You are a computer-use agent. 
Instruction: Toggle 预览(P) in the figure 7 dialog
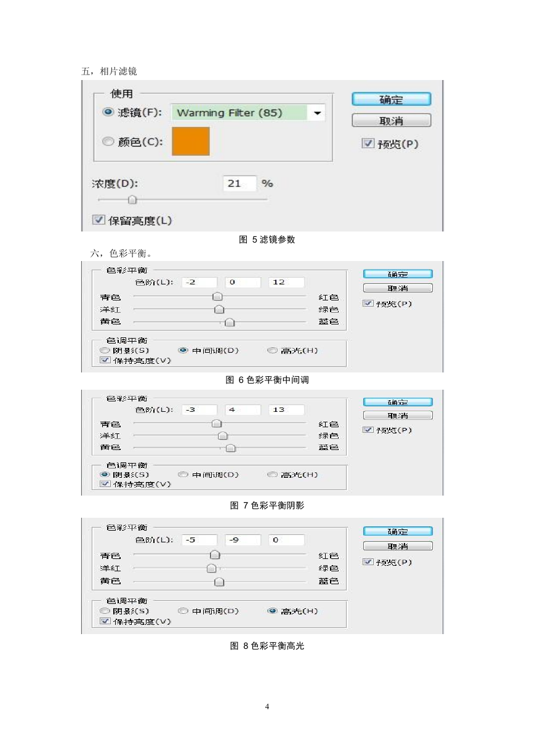[x=368, y=430]
